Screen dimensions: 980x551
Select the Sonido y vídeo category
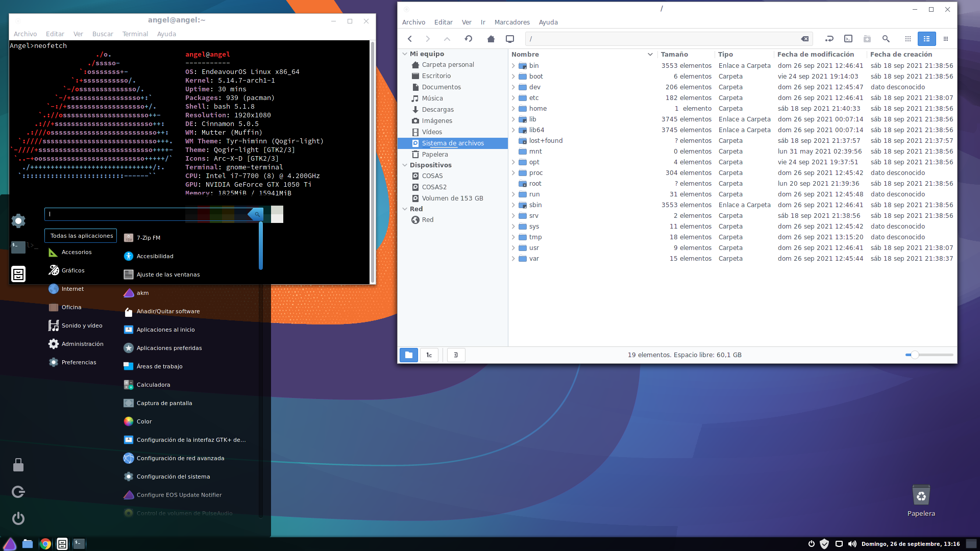81,325
